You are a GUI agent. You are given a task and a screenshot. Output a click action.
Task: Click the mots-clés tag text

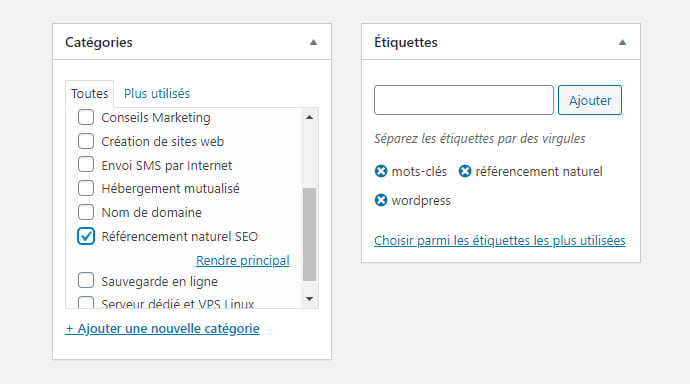[x=419, y=171]
